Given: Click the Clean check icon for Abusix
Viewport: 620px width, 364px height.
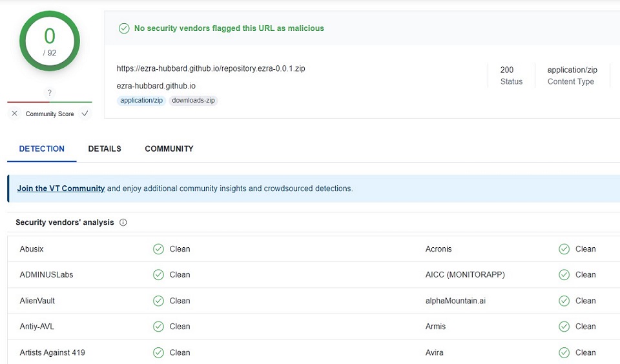Looking at the screenshot, I should (159, 249).
